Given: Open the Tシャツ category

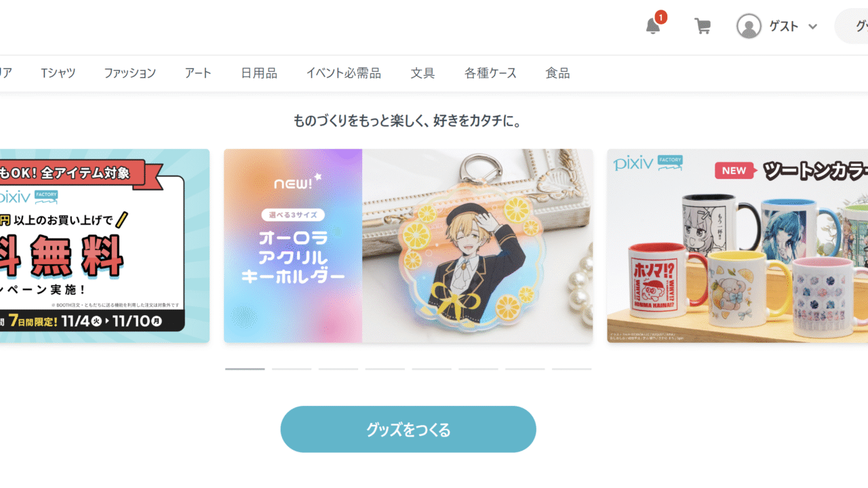Looking at the screenshot, I should tap(58, 73).
